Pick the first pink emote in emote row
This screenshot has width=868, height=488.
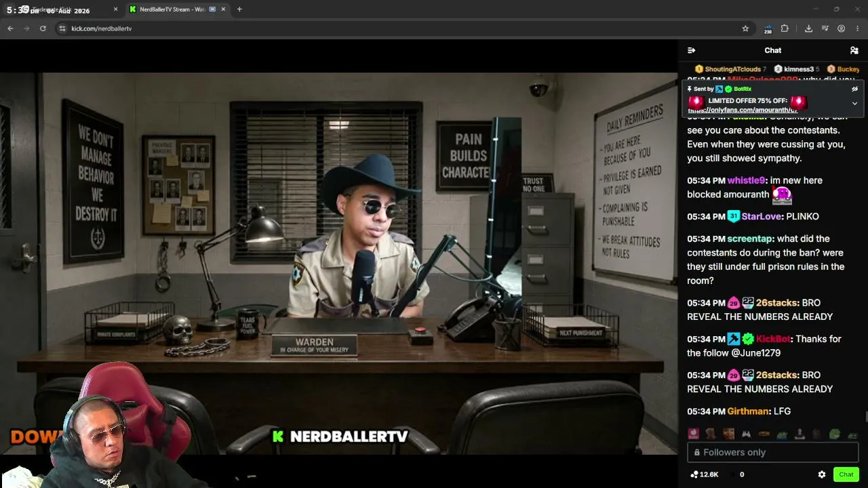coord(693,434)
